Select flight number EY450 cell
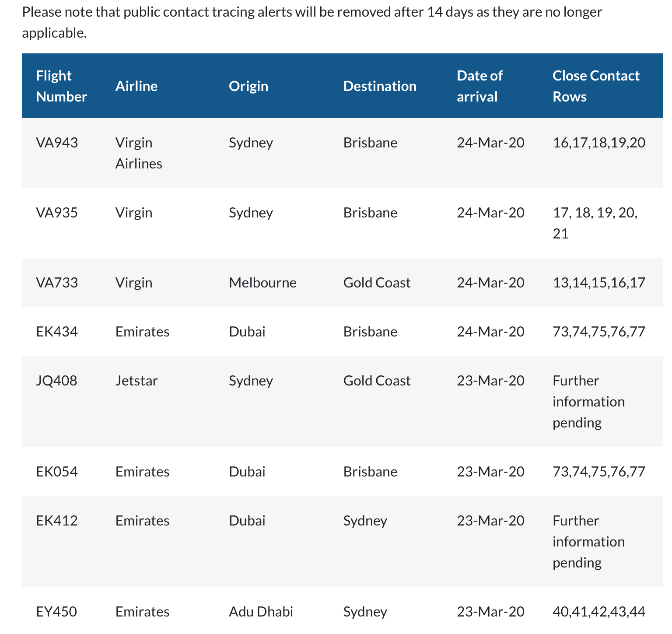 click(56, 612)
